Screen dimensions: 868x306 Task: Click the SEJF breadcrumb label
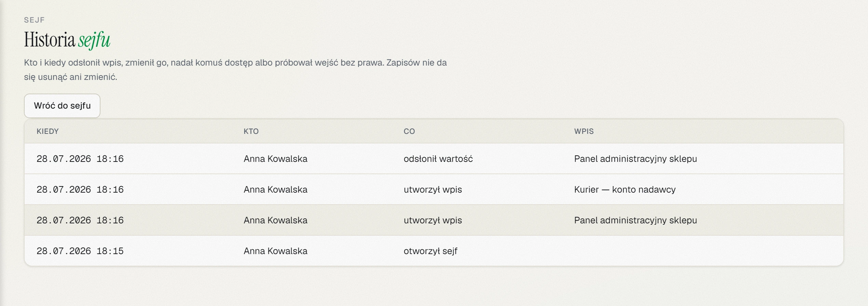tap(34, 20)
